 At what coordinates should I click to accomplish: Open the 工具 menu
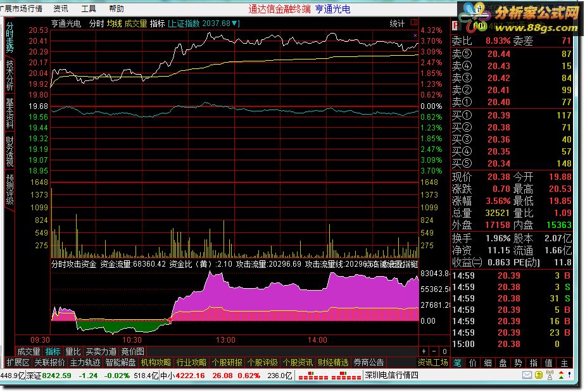pos(88,8)
